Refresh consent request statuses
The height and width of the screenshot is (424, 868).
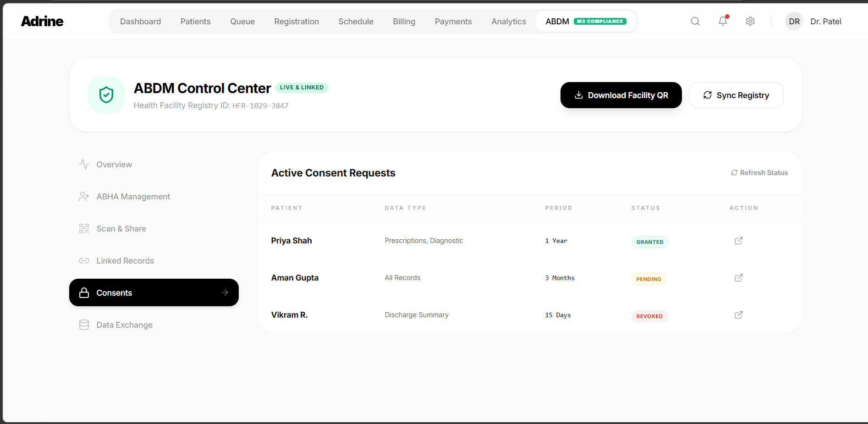click(759, 172)
